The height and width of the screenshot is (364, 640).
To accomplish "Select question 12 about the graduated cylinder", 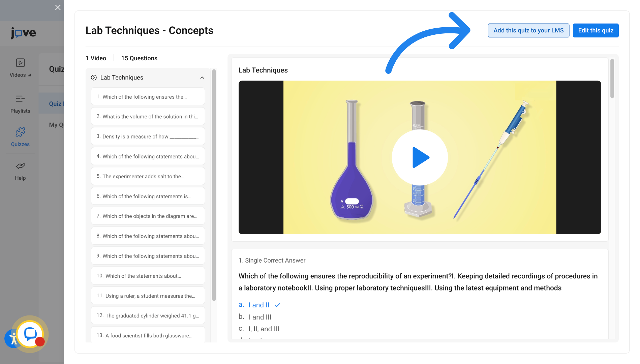I will coord(148,315).
